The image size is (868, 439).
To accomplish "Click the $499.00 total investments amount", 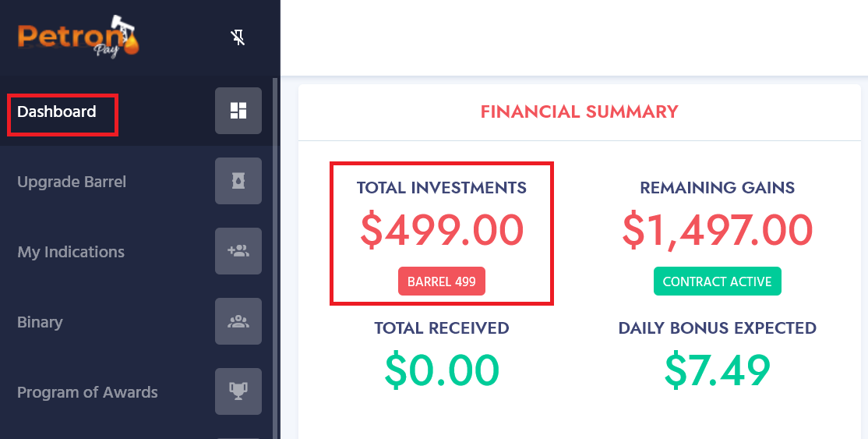I will coord(442,230).
